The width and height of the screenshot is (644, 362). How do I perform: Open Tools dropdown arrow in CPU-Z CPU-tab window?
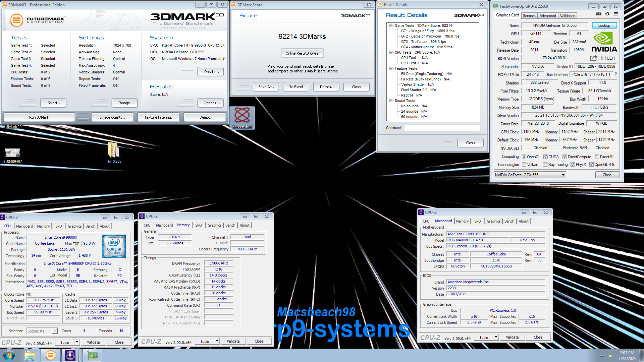(77, 342)
